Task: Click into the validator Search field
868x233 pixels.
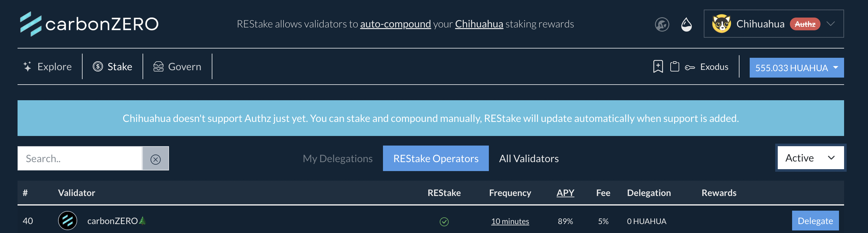Action: [80, 159]
